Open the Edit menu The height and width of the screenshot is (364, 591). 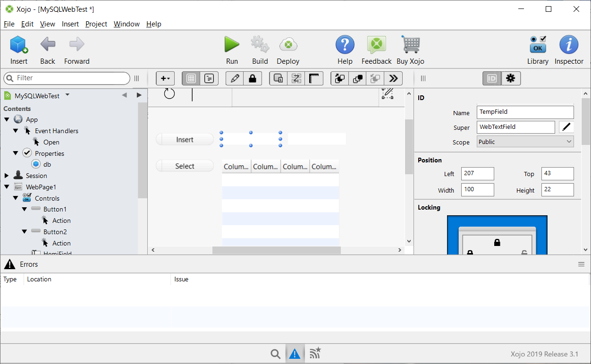[x=27, y=24]
